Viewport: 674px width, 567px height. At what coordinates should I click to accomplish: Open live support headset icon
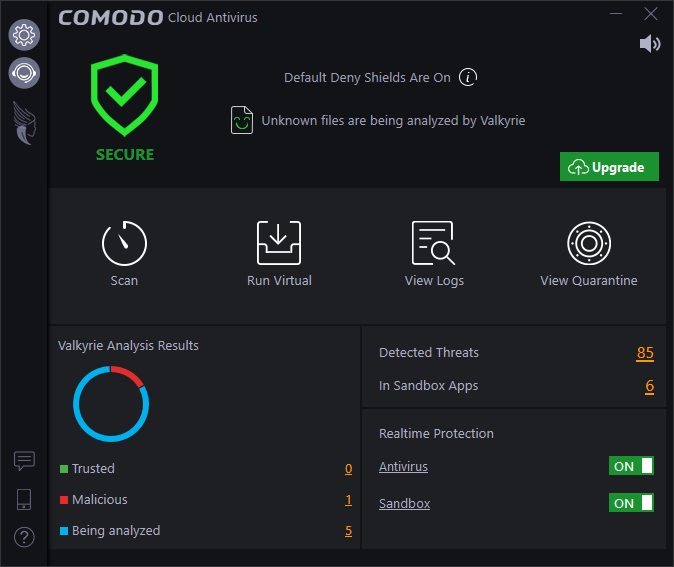24,73
